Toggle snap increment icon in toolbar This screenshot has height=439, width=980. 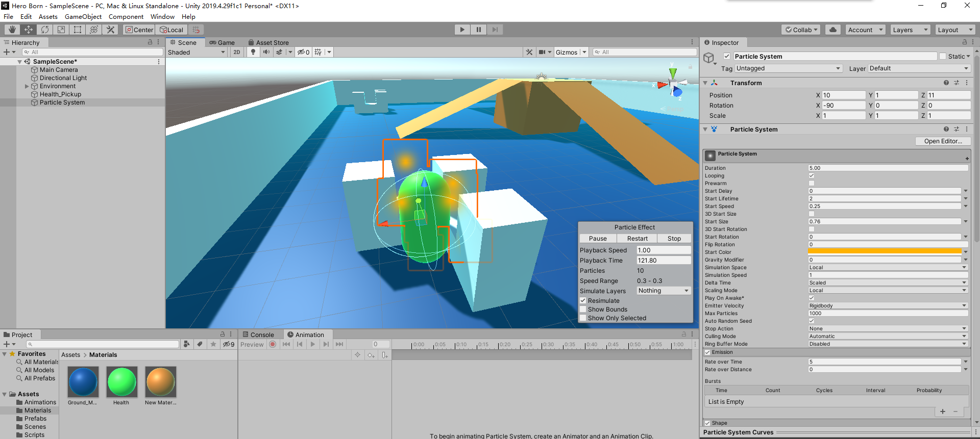coord(196,30)
